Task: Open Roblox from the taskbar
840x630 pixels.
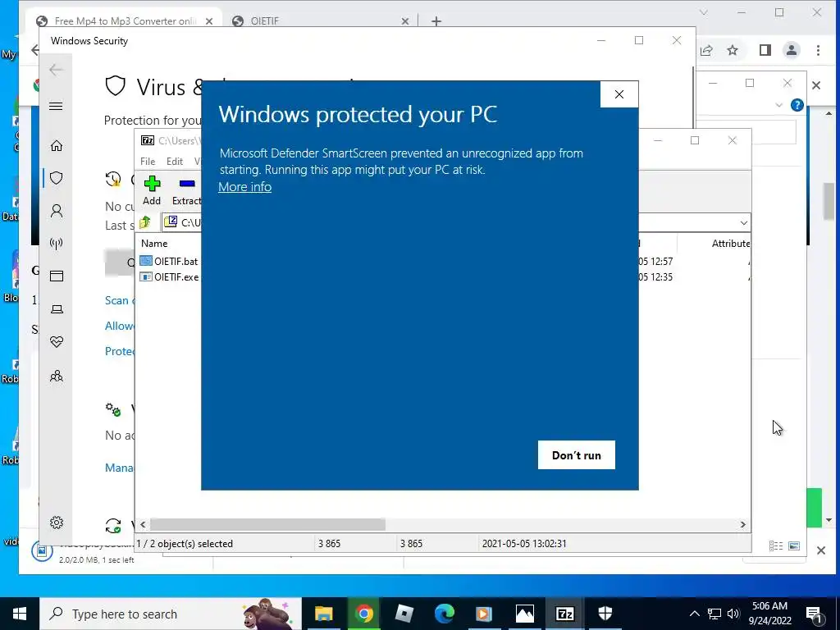Action: tap(404, 614)
